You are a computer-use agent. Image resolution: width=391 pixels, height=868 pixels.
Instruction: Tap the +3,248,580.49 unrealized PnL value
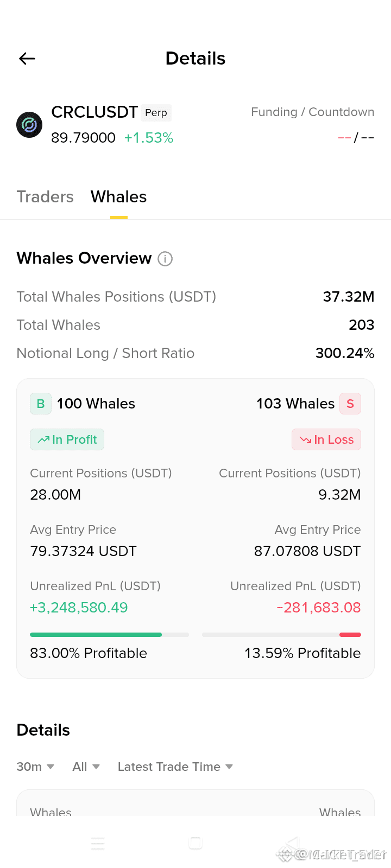[79, 608]
